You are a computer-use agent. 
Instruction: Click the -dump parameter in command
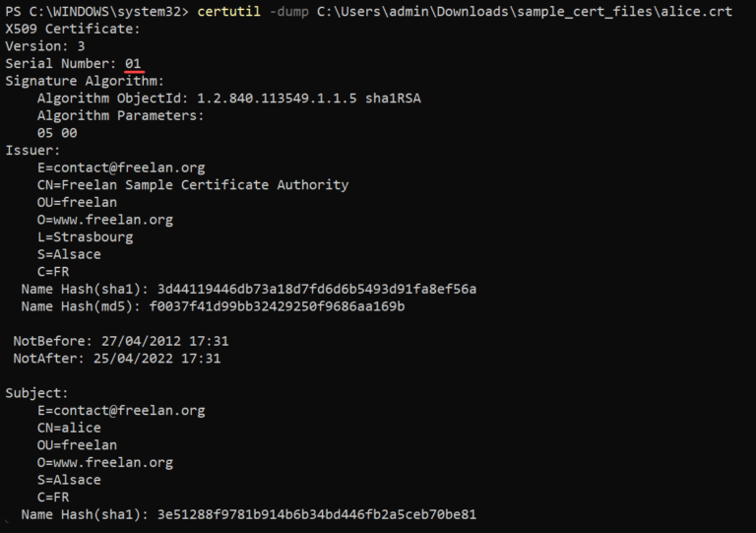tap(288, 11)
